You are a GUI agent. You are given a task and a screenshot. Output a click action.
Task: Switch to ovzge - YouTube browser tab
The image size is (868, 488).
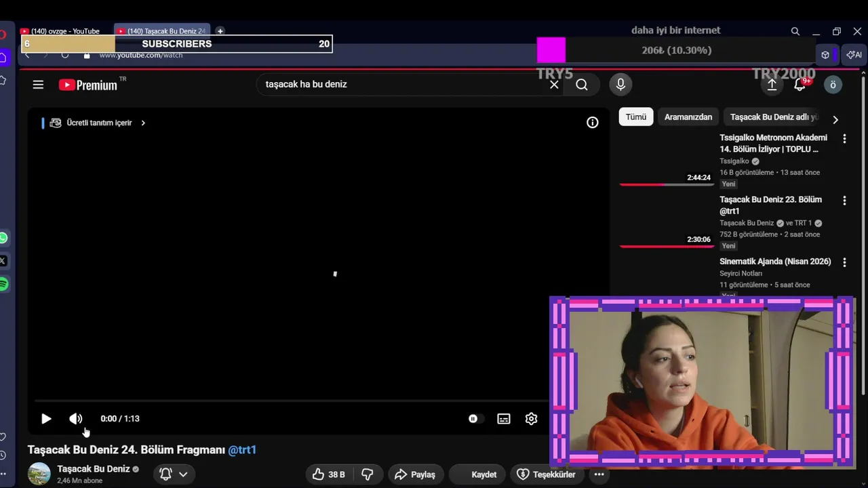coord(60,31)
